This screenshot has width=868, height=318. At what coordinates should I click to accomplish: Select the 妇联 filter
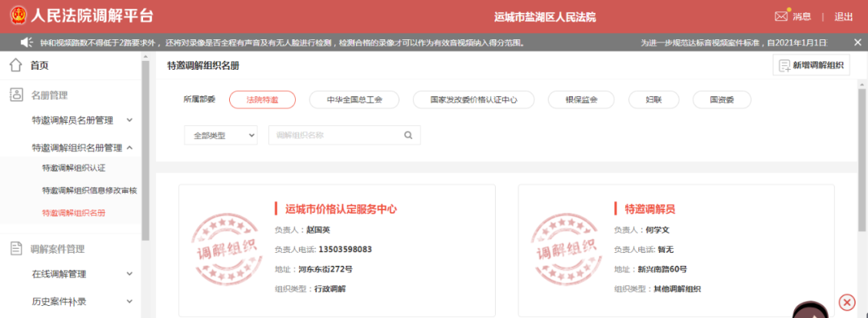pyautogui.click(x=653, y=100)
